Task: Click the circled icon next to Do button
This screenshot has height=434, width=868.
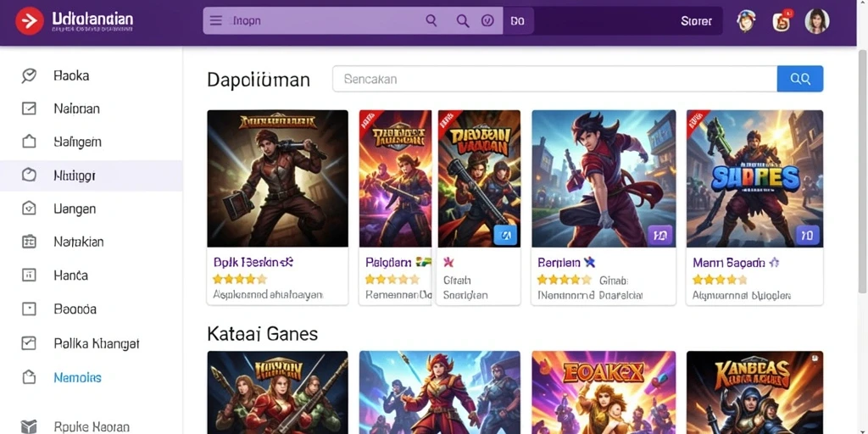Action: 487,21
